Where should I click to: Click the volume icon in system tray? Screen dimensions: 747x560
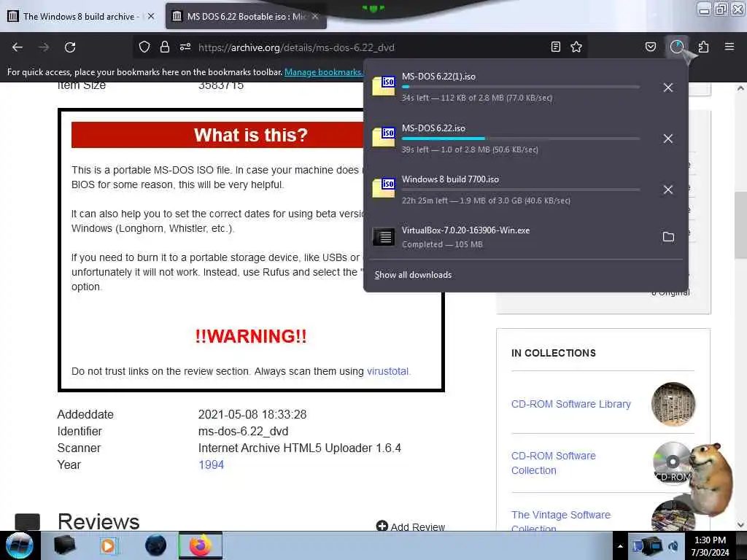click(x=673, y=545)
